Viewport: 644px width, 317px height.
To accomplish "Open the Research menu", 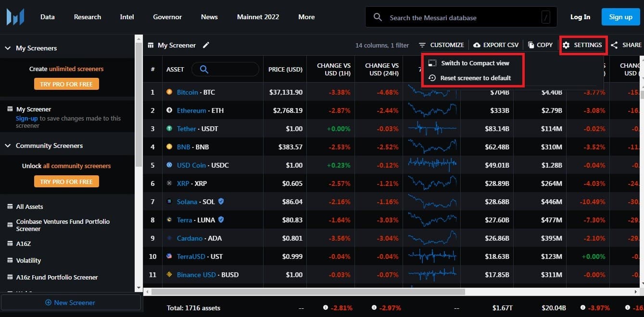I will coord(88,17).
